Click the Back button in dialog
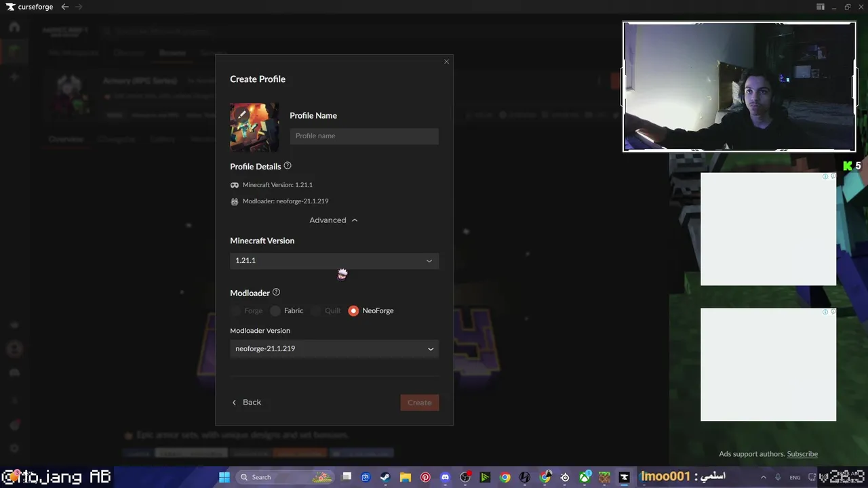This screenshot has width=868, height=488. coord(246,403)
